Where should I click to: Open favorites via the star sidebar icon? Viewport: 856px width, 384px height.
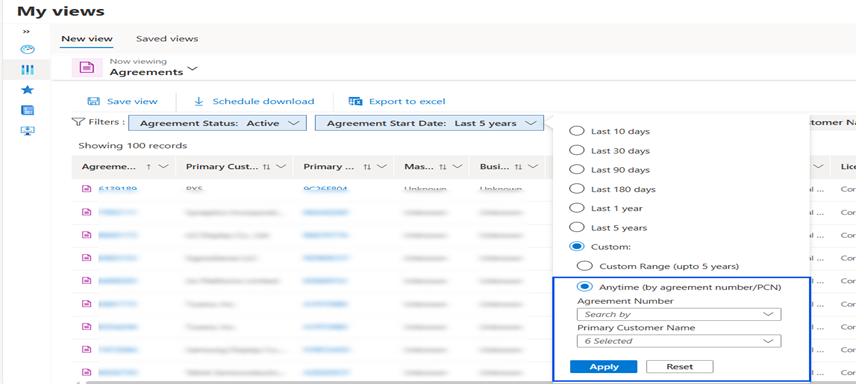(x=27, y=90)
